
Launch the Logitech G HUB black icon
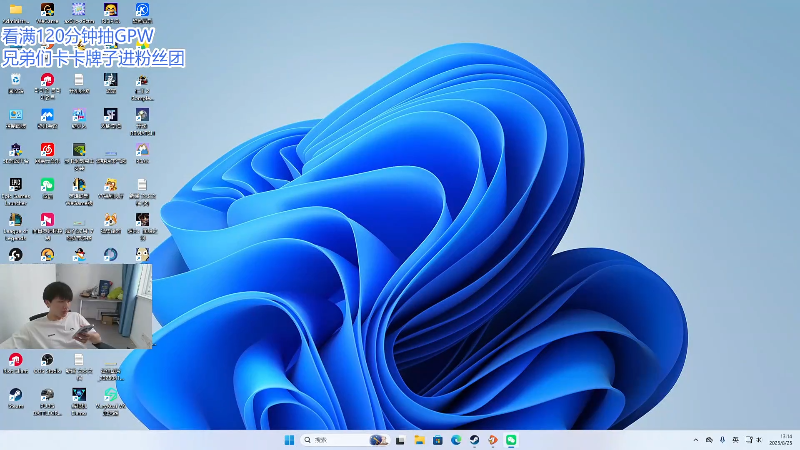point(16,255)
